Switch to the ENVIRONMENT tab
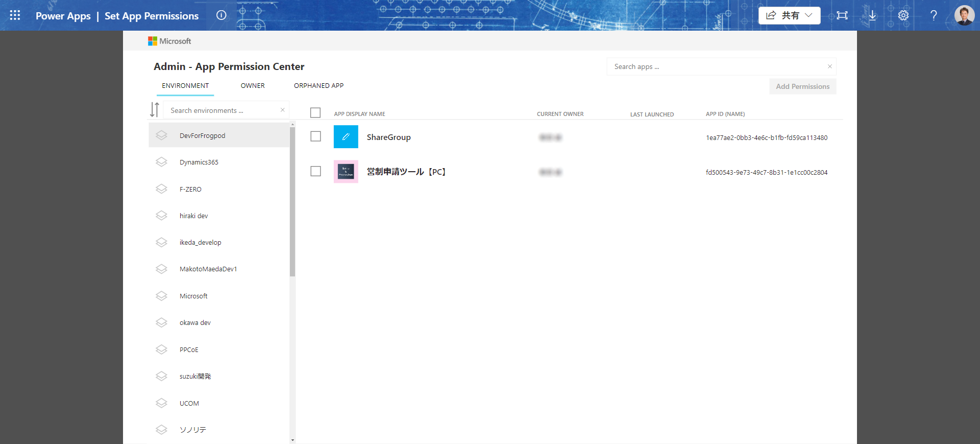 [185, 86]
